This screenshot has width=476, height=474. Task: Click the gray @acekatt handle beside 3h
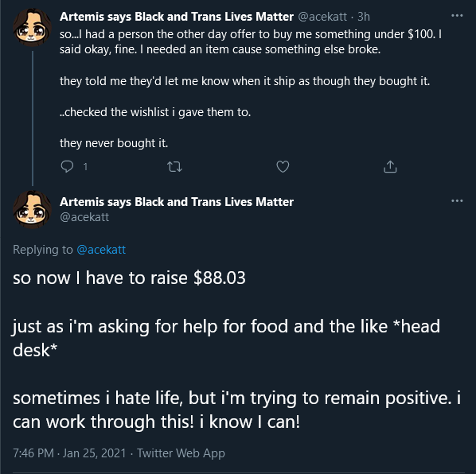click(322, 17)
